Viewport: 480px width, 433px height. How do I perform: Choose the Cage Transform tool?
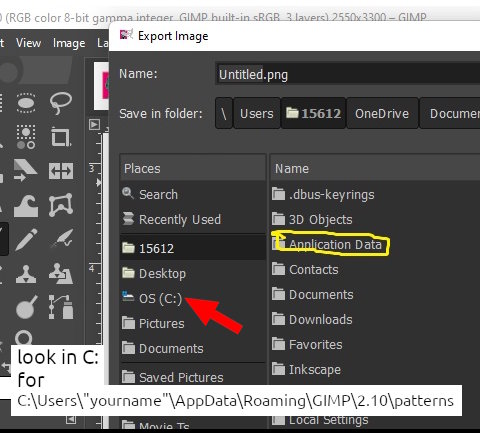pyautogui.click(x=61, y=205)
